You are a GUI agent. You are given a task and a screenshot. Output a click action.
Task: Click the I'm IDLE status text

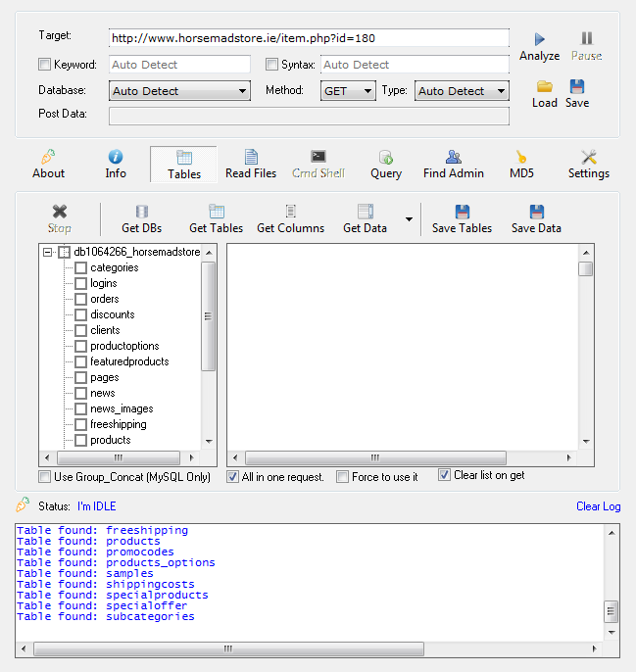[x=96, y=506]
